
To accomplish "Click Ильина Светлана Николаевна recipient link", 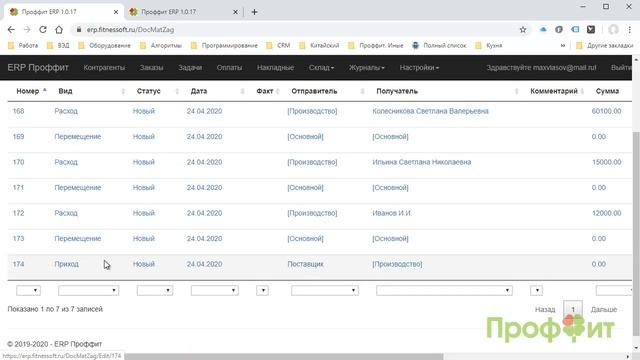I will (x=422, y=162).
